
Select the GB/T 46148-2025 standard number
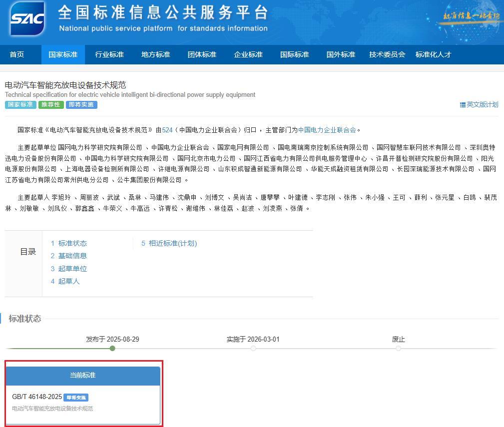[x=37, y=397]
